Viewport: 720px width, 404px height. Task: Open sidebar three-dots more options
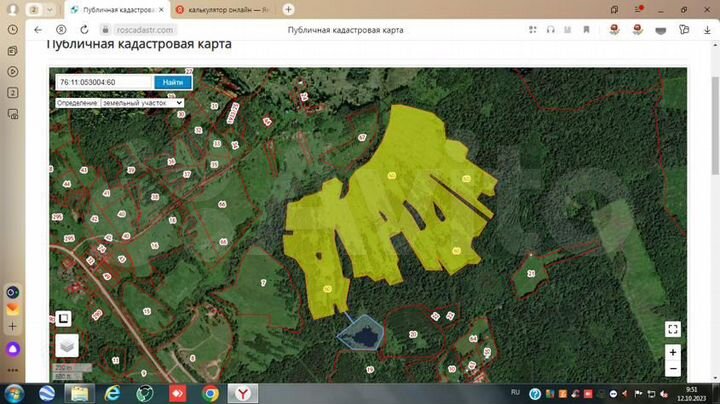[x=13, y=370]
